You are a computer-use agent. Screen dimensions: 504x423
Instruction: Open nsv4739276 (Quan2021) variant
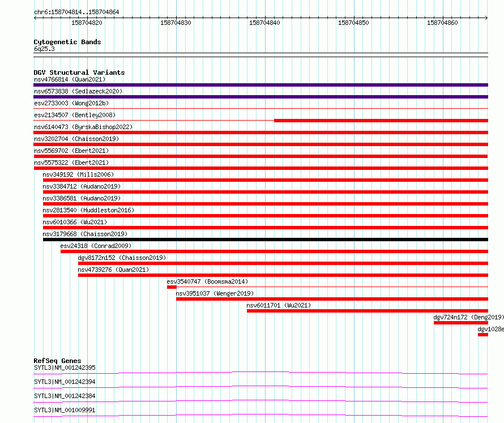(x=113, y=270)
